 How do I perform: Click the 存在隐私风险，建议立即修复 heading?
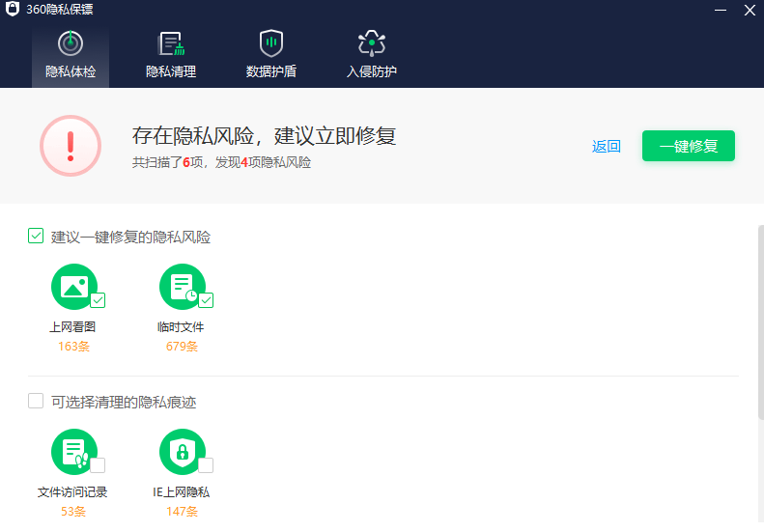click(264, 135)
